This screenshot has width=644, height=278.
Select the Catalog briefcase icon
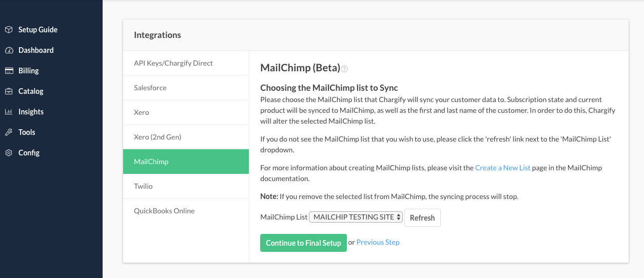point(9,91)
